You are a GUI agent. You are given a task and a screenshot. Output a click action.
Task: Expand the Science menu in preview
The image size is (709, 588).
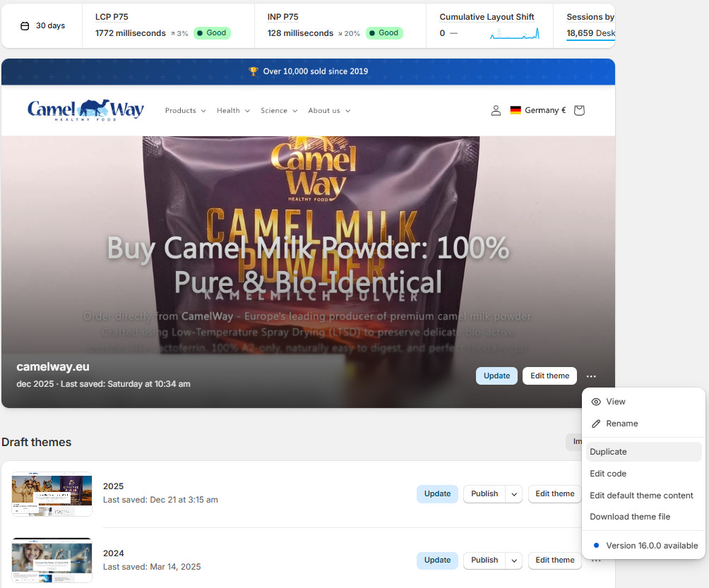coord(279,111)
